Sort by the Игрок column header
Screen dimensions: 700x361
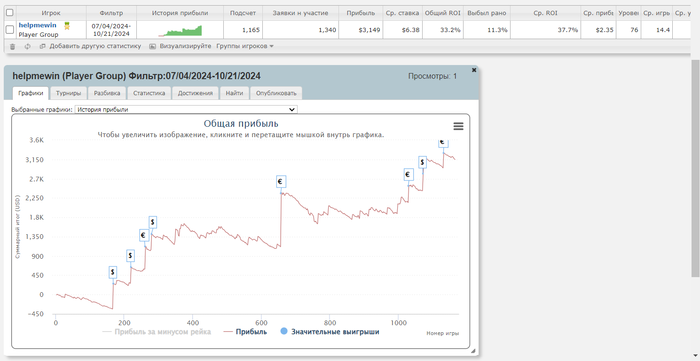pyautogui.click(x=51, y=13)
